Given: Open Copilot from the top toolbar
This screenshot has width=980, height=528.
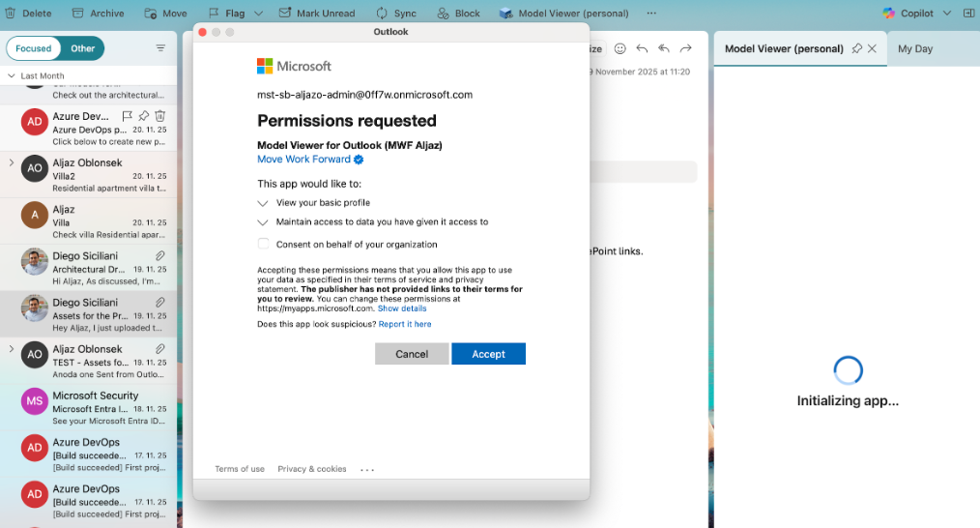Looking at the screenshot, I should coord(889,14).
